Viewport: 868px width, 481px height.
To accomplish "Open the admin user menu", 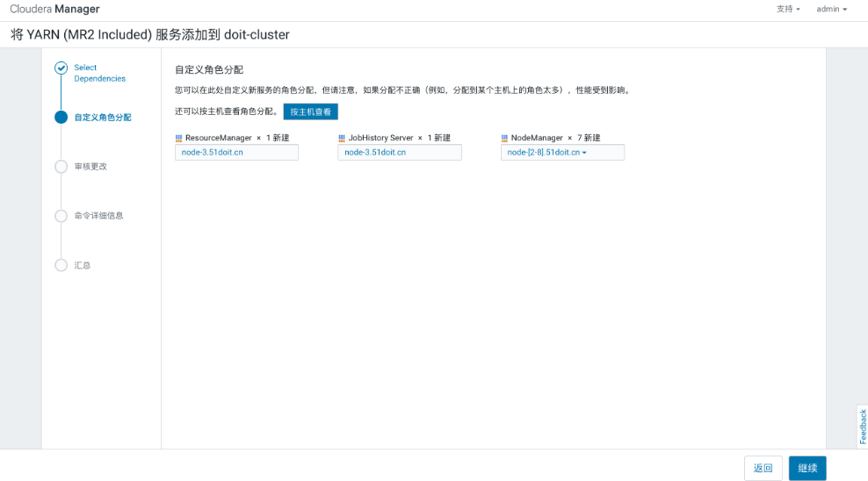I will [831, 9].
